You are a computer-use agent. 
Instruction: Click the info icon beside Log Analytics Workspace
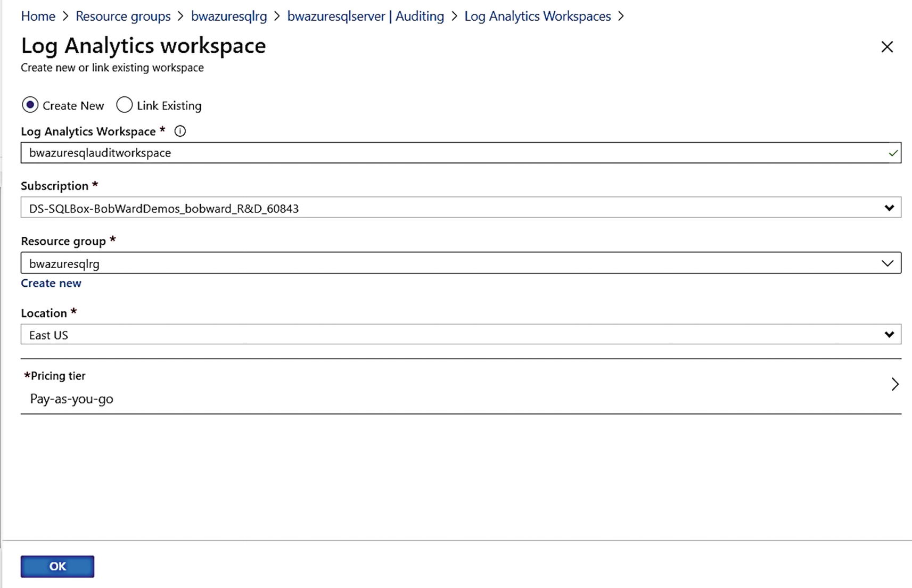click(180, 131)
